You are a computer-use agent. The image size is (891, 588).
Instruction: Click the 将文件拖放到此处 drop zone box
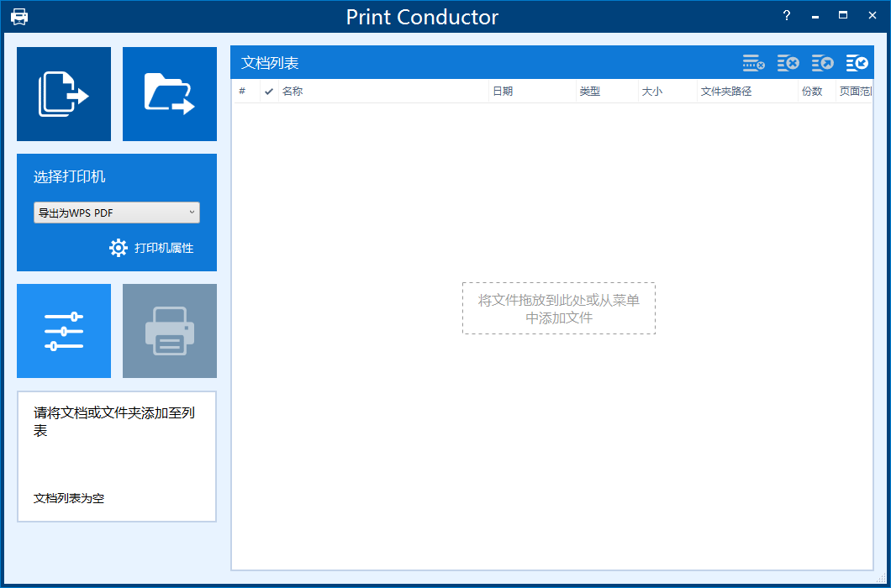click(559, 308)
